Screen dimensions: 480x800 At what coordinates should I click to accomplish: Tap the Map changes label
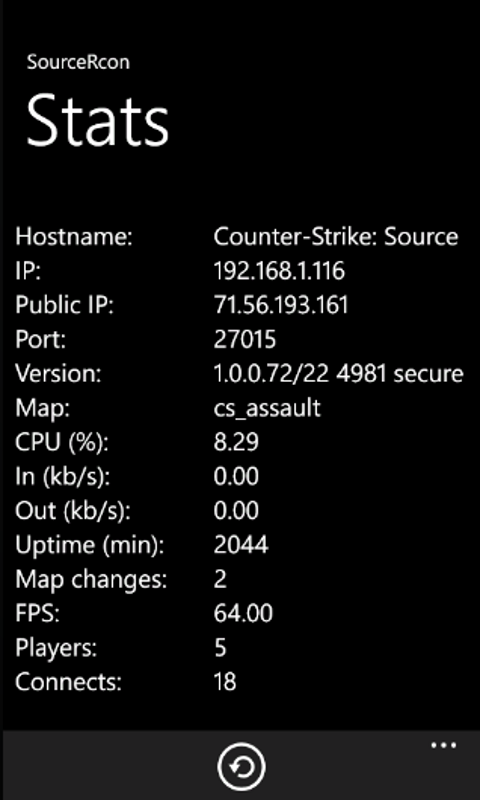click(91, 580)
